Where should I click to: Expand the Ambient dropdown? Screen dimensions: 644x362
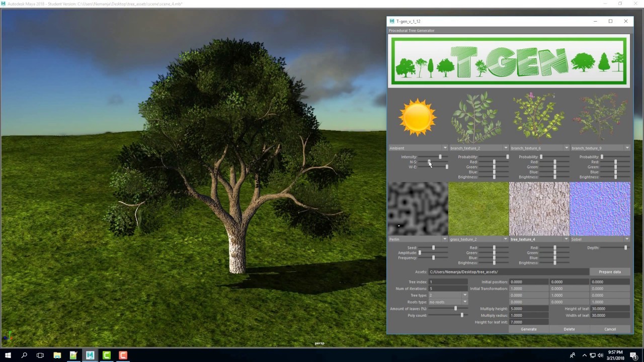pos(445,148)
